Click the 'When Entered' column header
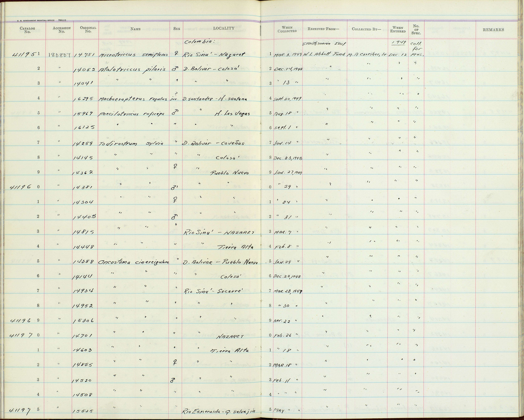Image resolution: width=524 pixels, height=420 pixels. click(x=398, y=29)
